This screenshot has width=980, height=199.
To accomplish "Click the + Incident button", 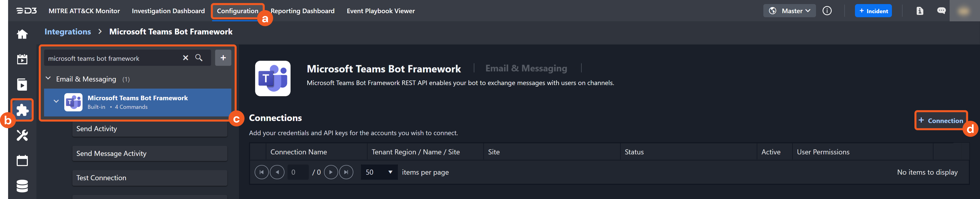I will coord(873,11).
